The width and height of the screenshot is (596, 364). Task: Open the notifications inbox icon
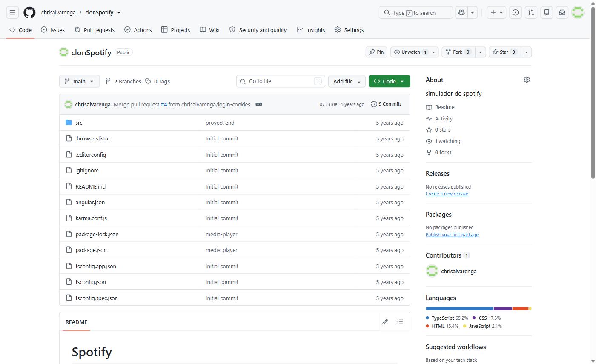[x=562, y=12]
